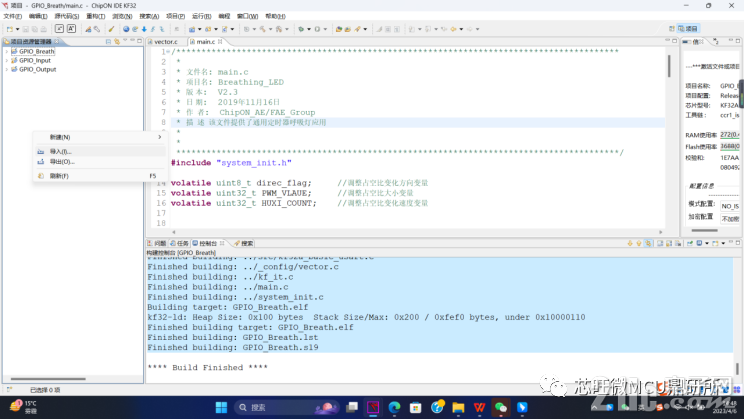The width and height of the screenshot is (744, 419).
Task: Click the 'Build Finished' console line
Action: coord(207,368)
